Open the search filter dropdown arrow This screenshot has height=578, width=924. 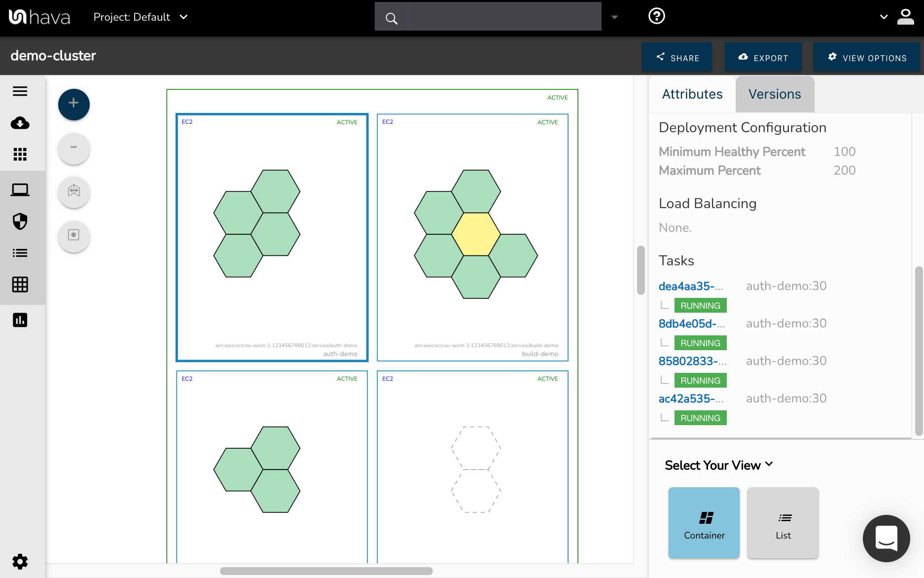point(614,17)
